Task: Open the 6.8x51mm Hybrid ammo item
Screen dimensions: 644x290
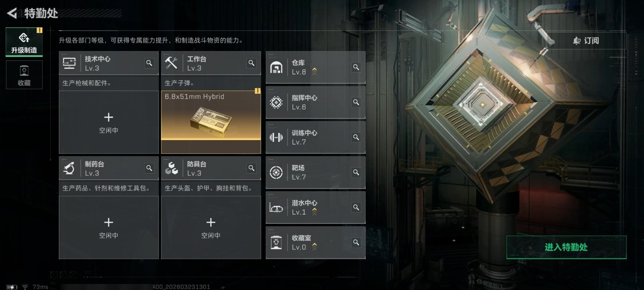Action: (x=211, y=122)
